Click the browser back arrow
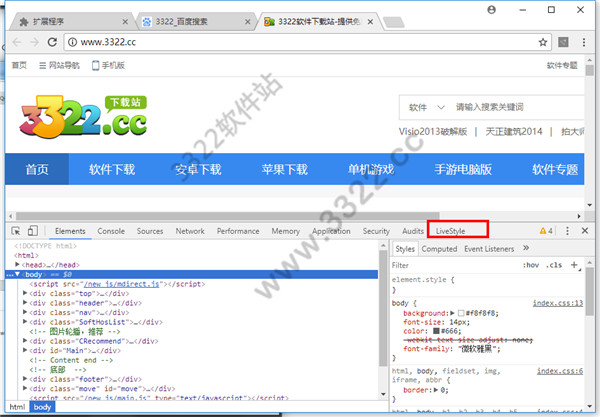The height and width of the screenshot is (417, 600). (x=16, y=42)
